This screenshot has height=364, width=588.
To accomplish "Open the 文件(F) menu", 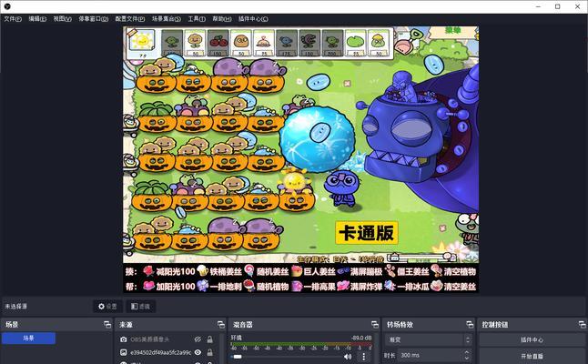I will 13,19.
